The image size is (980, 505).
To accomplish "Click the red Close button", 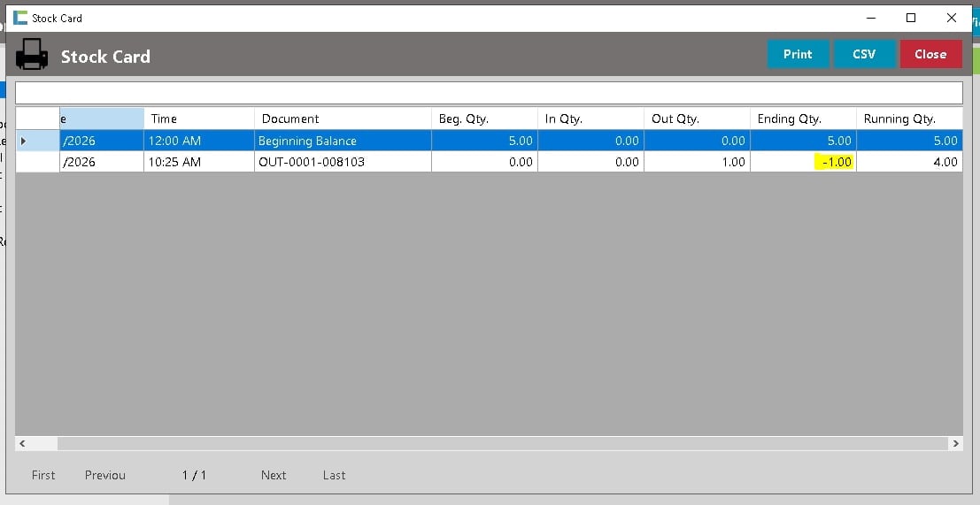I will [930, 54].
